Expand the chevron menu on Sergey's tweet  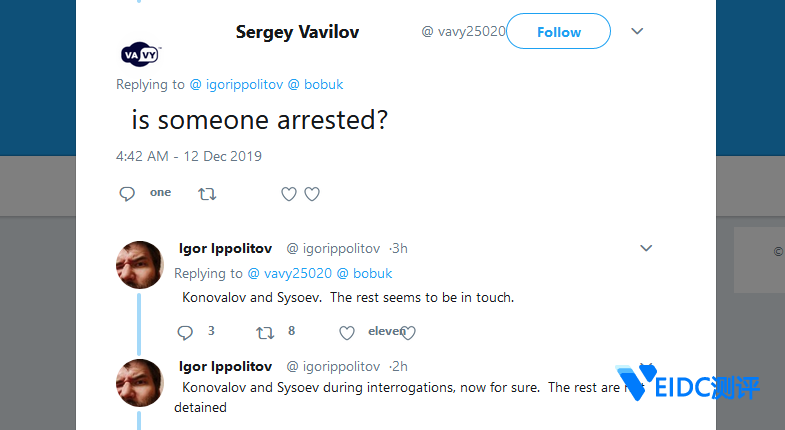637,31
